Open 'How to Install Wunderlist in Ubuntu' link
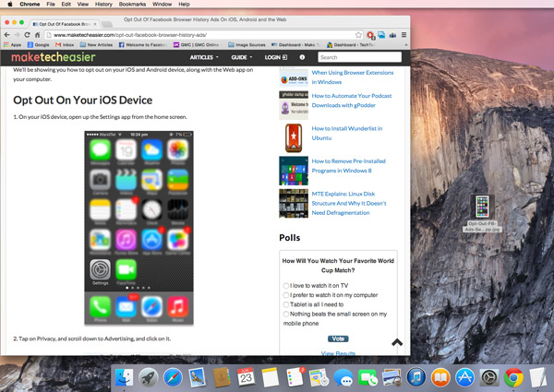Screen dimensions: 554x392 [x=347, y=133]
